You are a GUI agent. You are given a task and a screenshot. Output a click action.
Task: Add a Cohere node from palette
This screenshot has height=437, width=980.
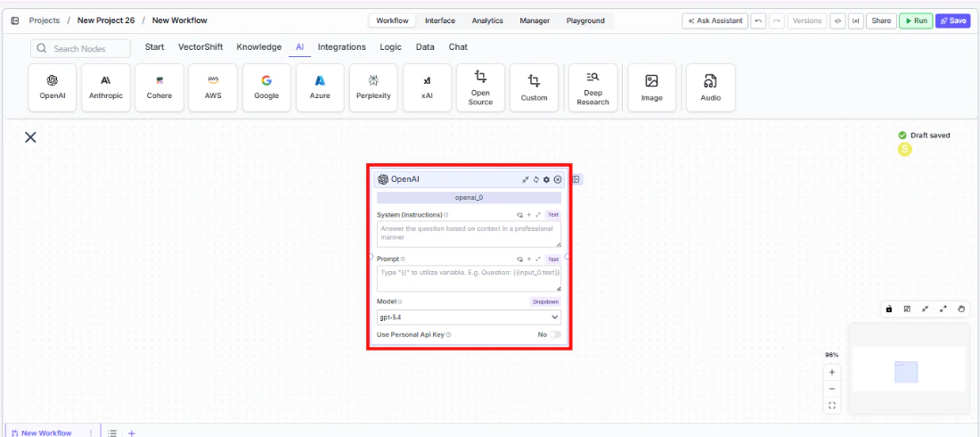coord(159,87)
